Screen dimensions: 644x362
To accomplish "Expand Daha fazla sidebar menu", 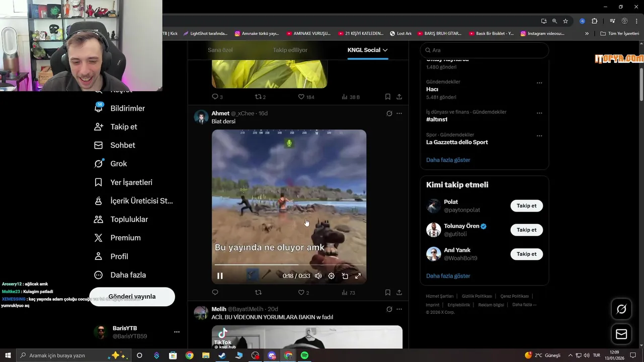I will tap(120, 275).
